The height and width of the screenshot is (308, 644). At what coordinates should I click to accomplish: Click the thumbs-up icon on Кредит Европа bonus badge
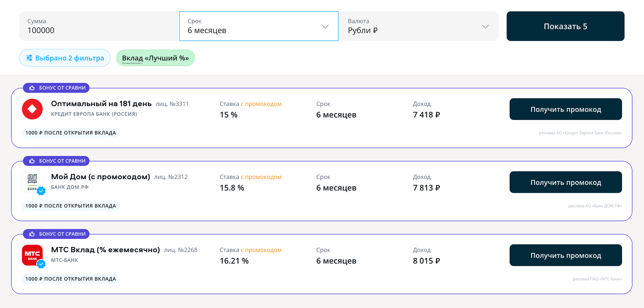(x=32, y=88)
